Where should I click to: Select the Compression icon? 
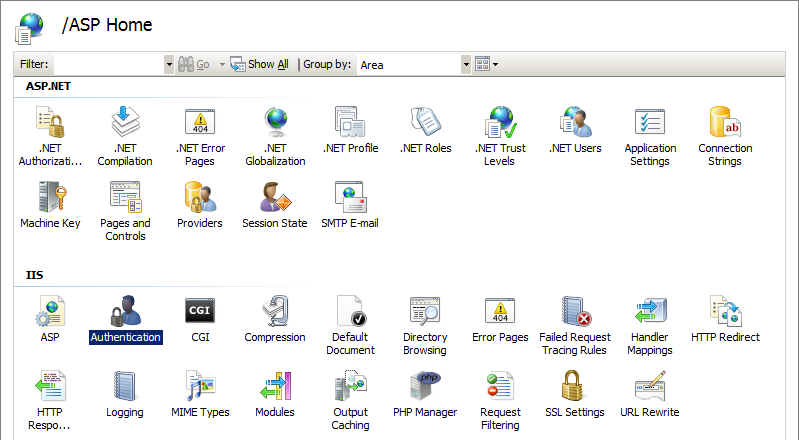point(275,319)
